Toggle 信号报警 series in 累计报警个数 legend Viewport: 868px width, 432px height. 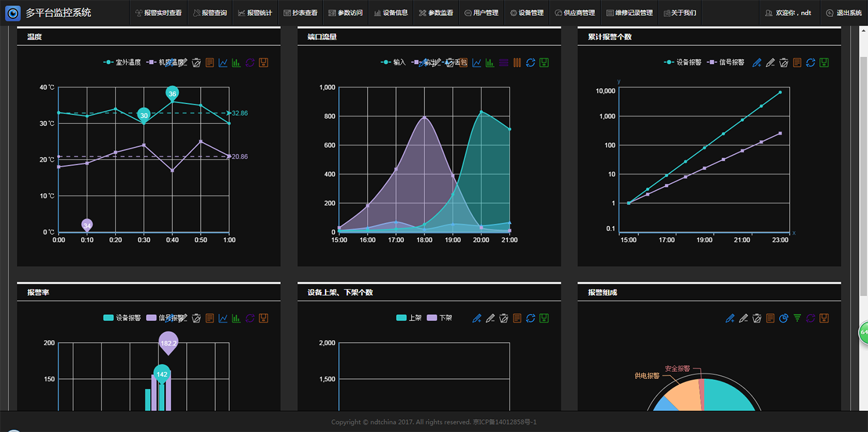coord(725,62)
